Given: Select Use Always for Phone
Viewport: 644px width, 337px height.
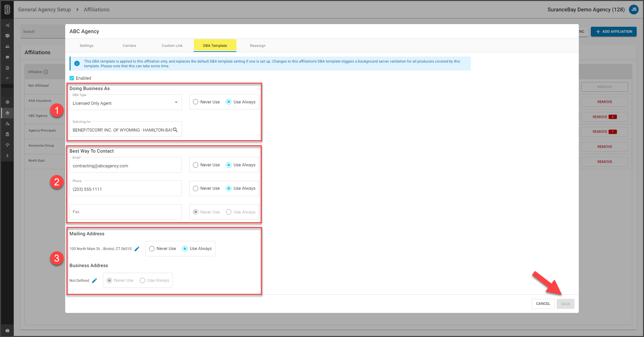Looking at the screenshot, I should [x=229, y=188].
